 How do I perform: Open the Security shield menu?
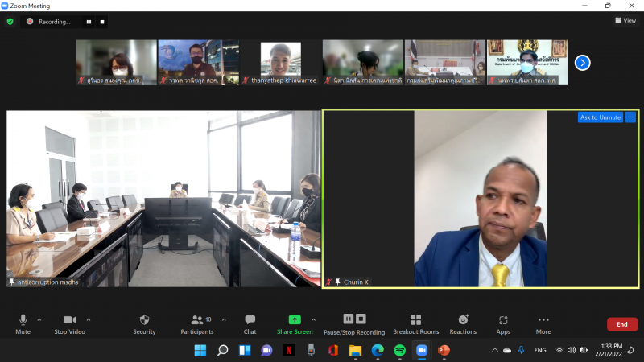pyautogui.click(x=144, y=324)
